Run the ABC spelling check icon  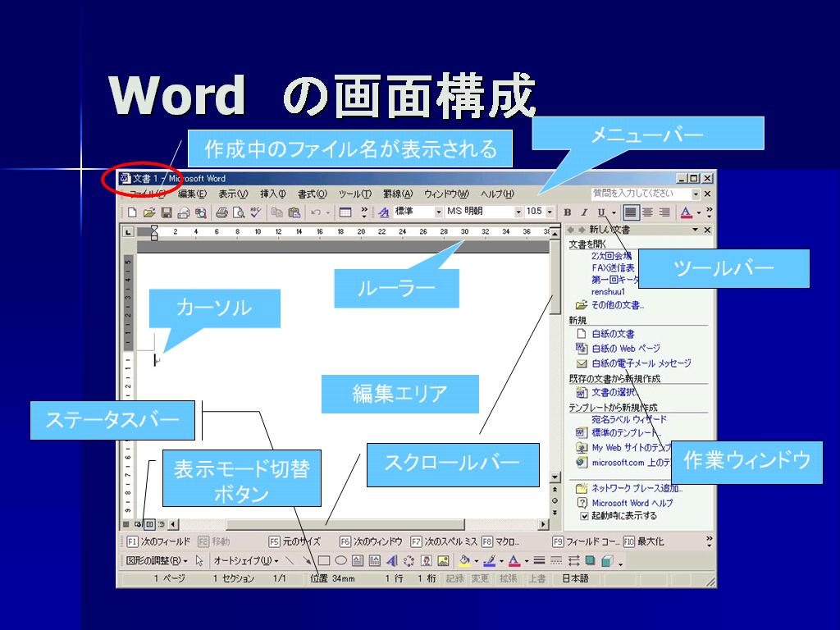(256, 212)
